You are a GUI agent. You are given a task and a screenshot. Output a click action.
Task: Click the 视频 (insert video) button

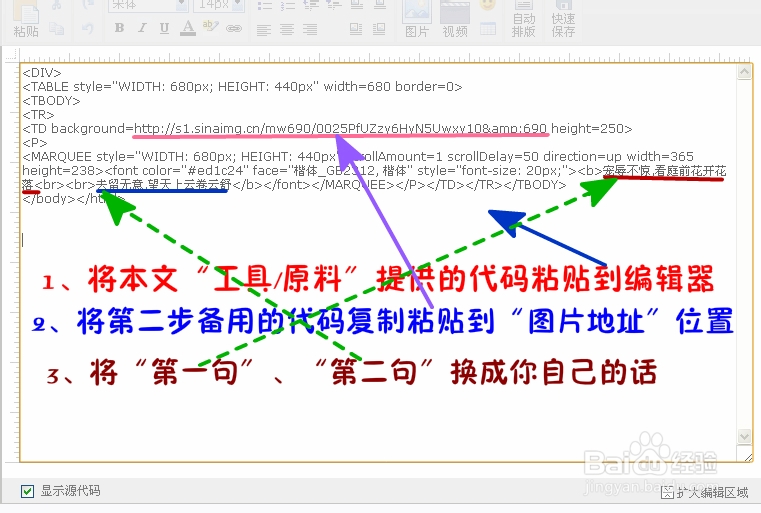(455, 19)
